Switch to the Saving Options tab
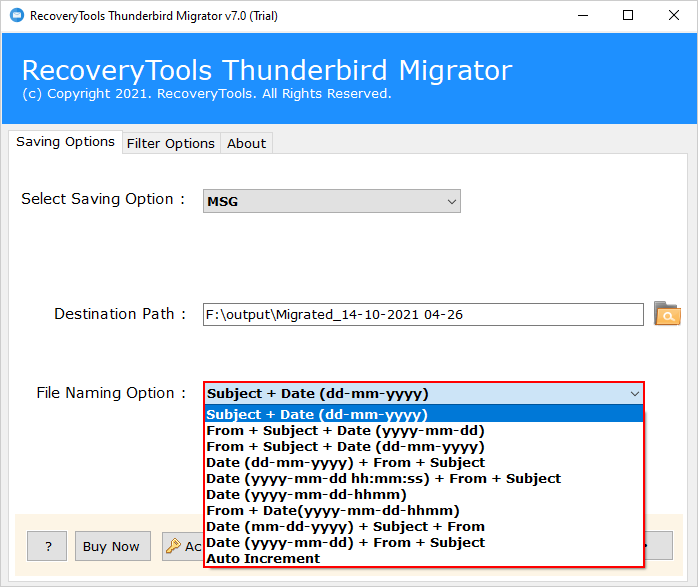This screenshot has width=698, height=587. coord(65,142)
